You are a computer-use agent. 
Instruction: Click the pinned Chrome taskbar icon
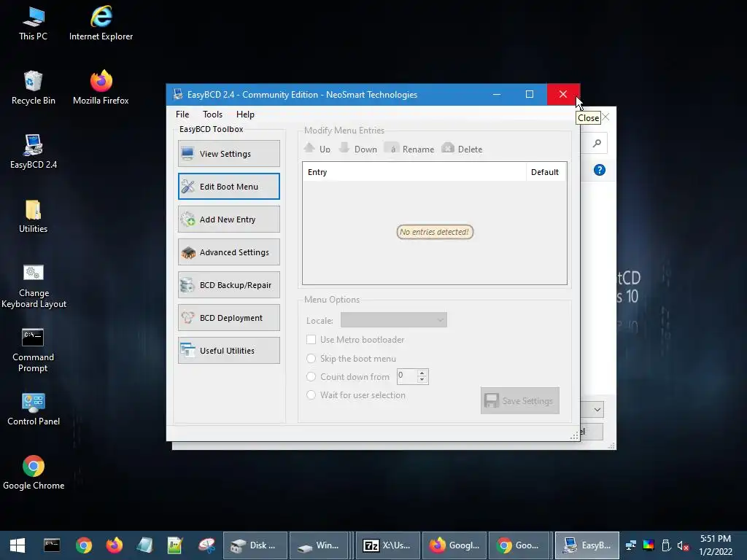(x=84, y=545)
